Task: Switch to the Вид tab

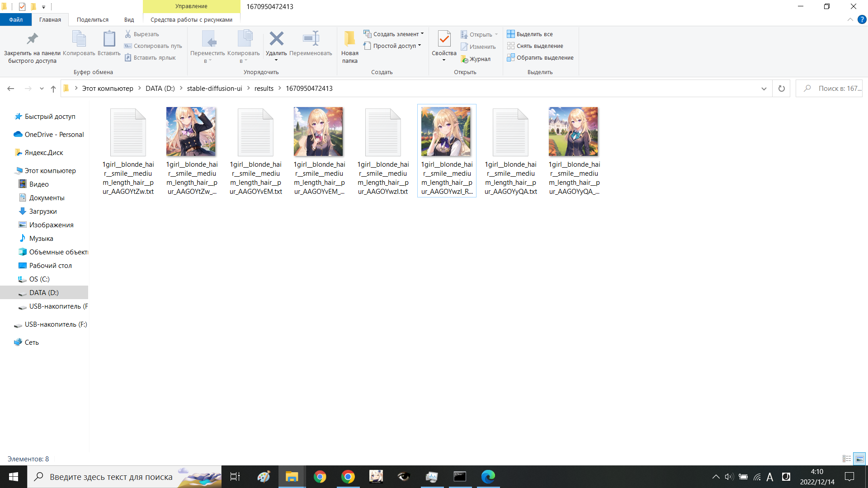Action: pos(129,19)
